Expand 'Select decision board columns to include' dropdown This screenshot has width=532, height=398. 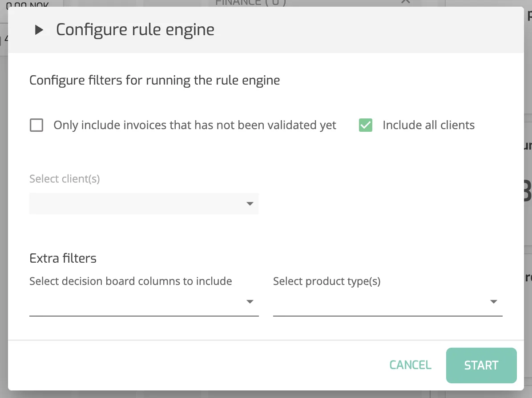[x=144, y=302]
